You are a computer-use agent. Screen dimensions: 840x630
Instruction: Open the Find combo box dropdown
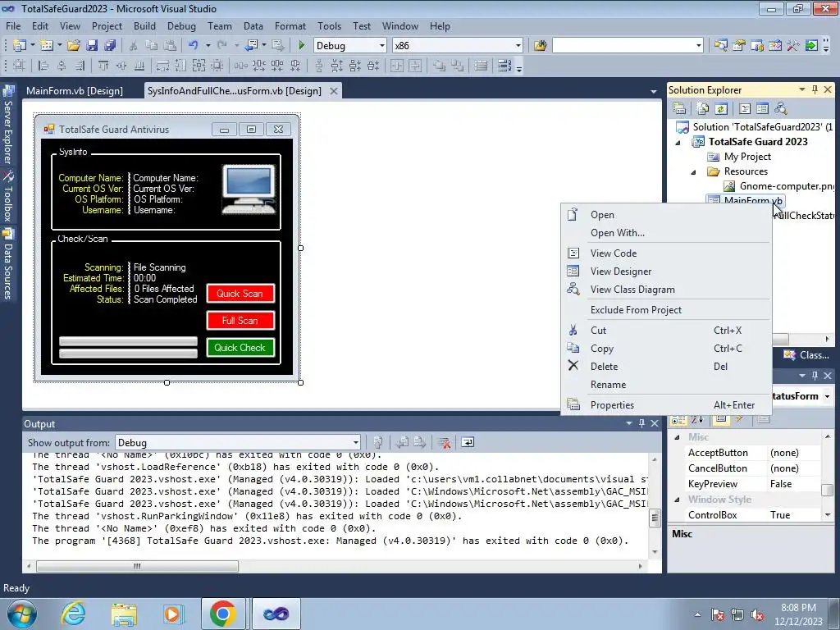[699, 46]
